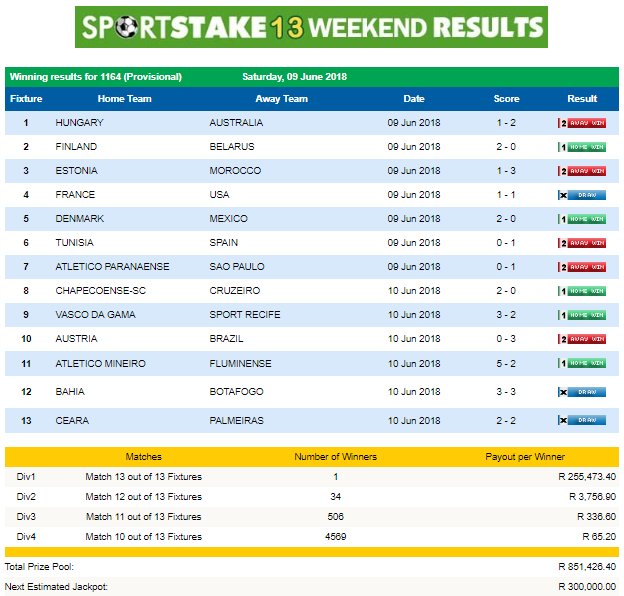Click the Home Win badge for Atletico Mineiro row
This screenshot has height=596, width=624.
point(582,363)
